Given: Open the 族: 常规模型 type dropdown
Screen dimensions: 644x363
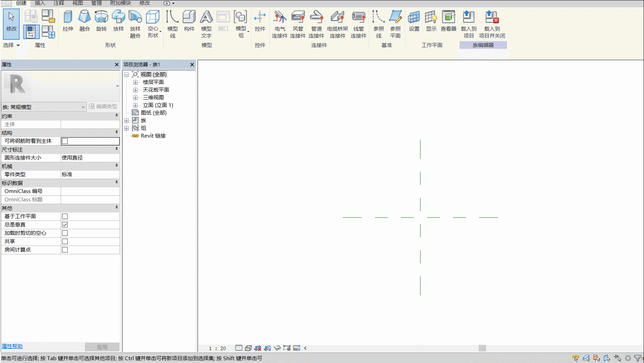Looking at the screenshot, I should tap(44, 107).
